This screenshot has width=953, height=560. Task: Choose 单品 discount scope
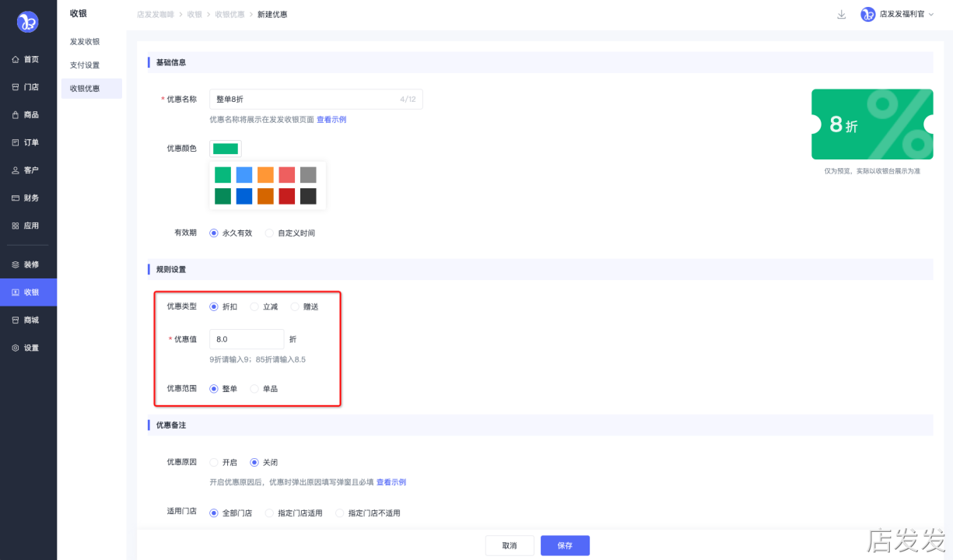tap(254, 389)
